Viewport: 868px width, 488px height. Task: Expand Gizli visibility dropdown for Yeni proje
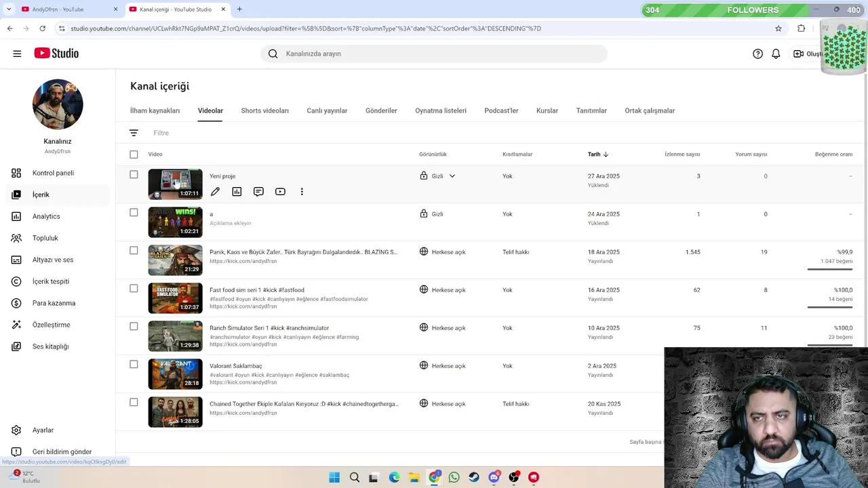(x=452, y=176)
